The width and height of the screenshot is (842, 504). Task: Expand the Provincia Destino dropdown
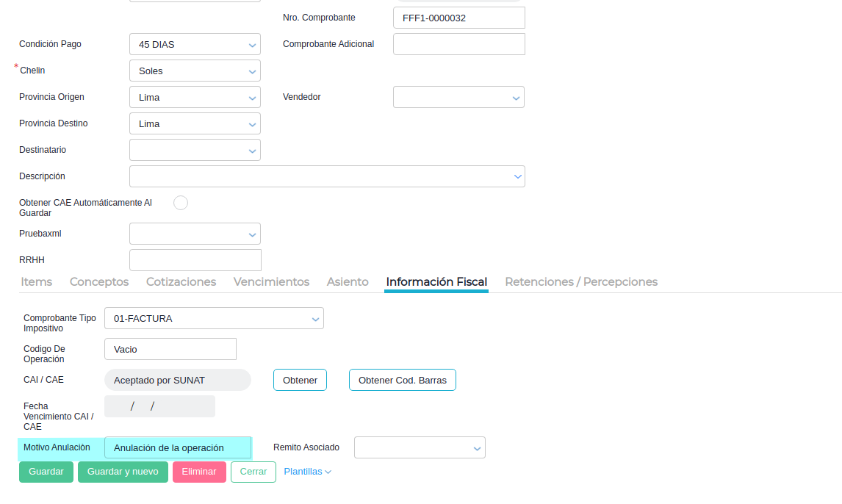tap(195, 123)
